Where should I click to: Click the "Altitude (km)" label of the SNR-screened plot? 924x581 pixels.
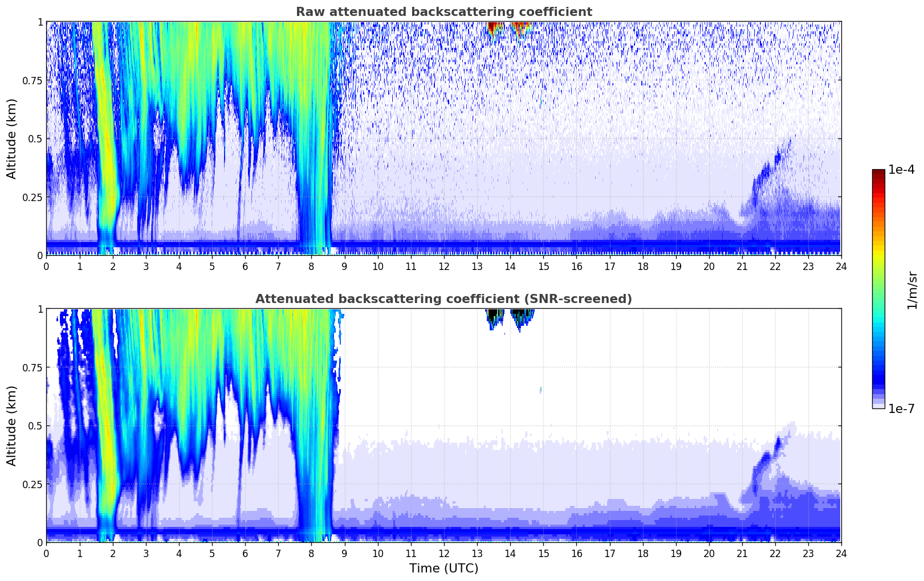pyautogui.click(x=12, y=425)
